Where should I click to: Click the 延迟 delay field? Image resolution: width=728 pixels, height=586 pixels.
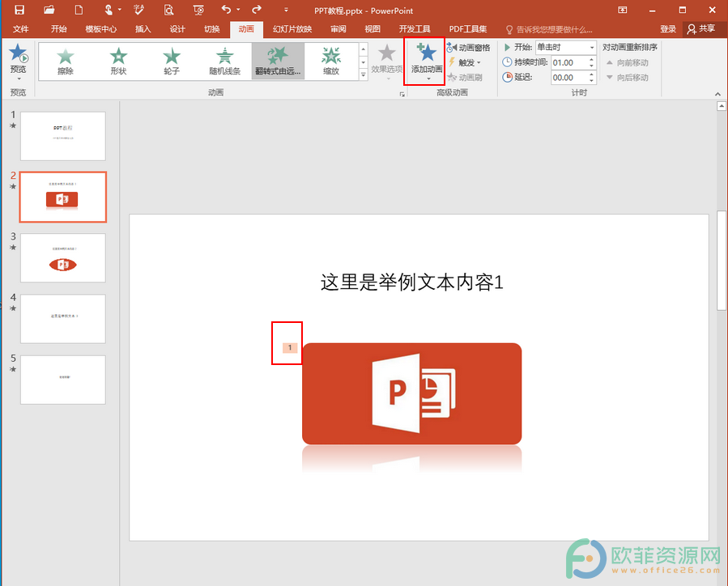tap(569, 78)
